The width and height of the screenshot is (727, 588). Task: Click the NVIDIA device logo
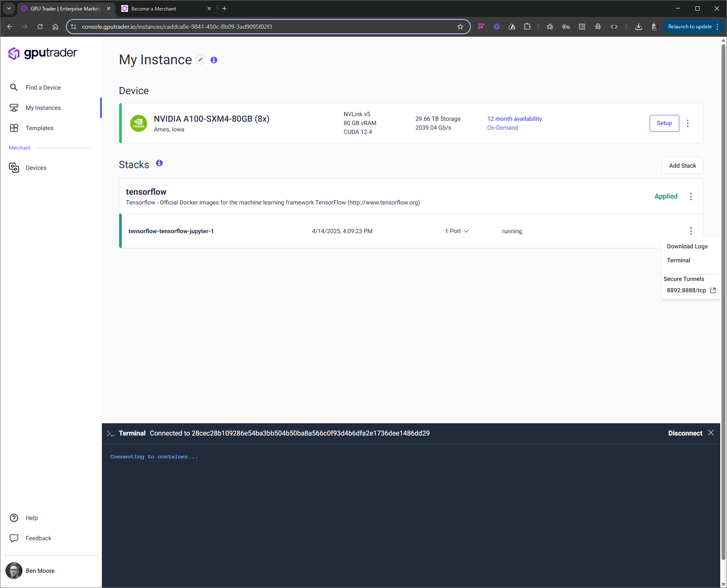pyautogui.click(x=139, y=123)
